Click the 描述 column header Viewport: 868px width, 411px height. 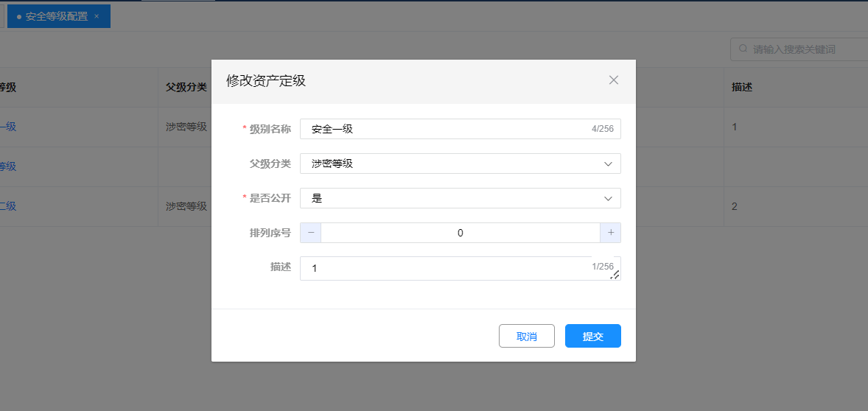pyautogui.click(x=742, y=87)
